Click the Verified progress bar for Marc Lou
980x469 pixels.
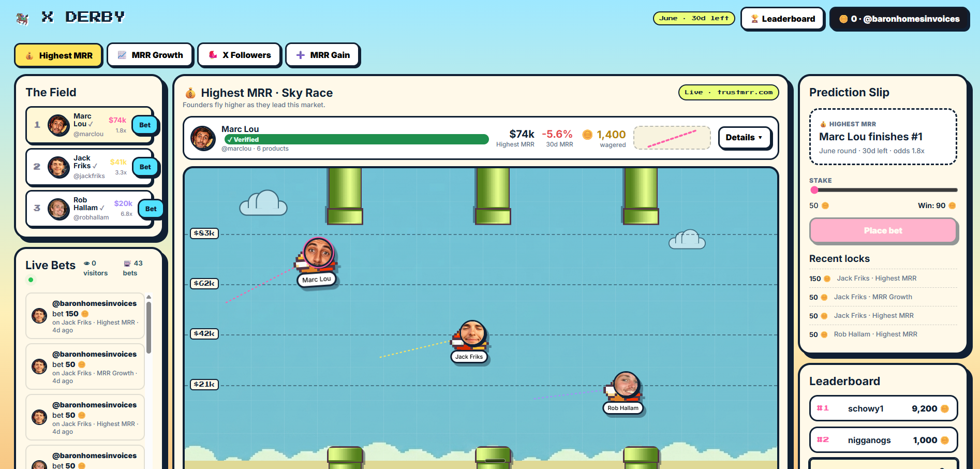[357, 139]
